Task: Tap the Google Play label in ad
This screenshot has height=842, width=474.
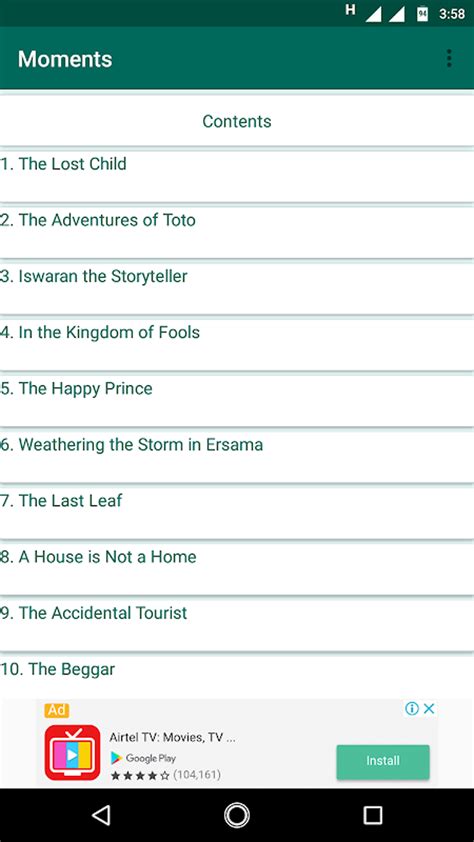Action: [x=143, y=758]
